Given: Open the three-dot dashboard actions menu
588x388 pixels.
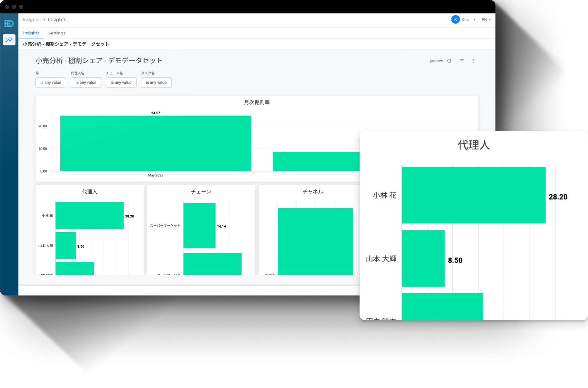Looking at the screenshot, I should (473, 61).
